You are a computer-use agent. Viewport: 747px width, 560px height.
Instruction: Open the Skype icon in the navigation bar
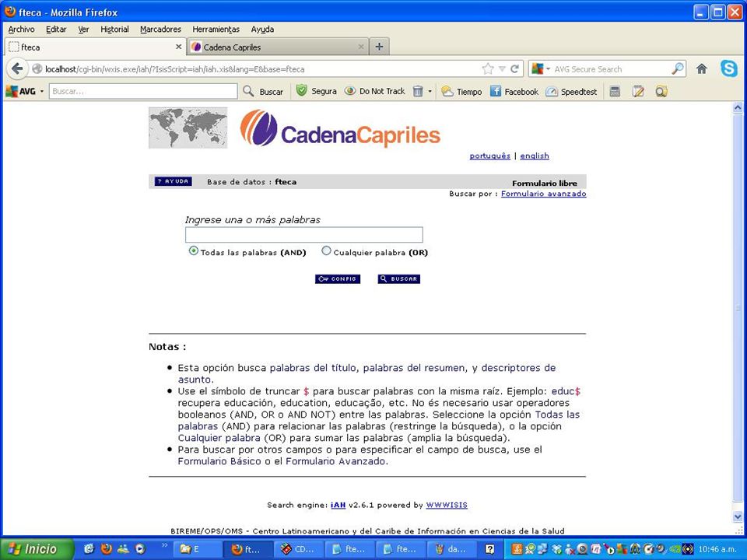pos(729,69)
